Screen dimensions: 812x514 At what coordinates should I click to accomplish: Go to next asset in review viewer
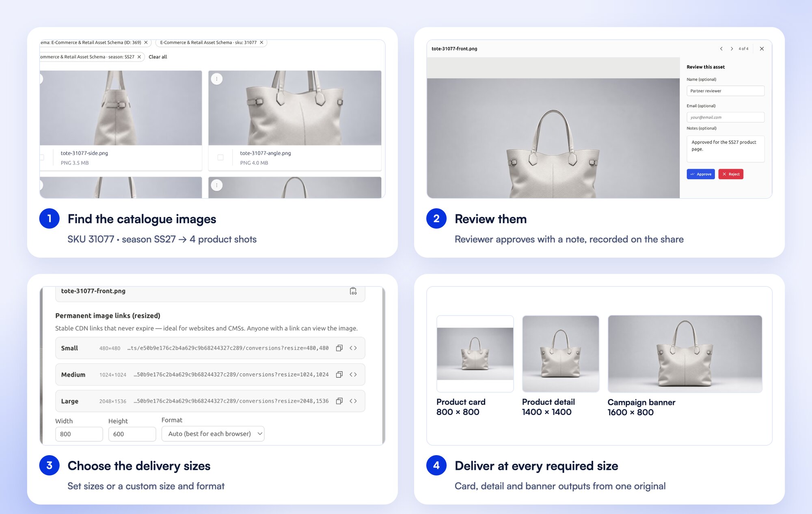click(x=732, y=49)
